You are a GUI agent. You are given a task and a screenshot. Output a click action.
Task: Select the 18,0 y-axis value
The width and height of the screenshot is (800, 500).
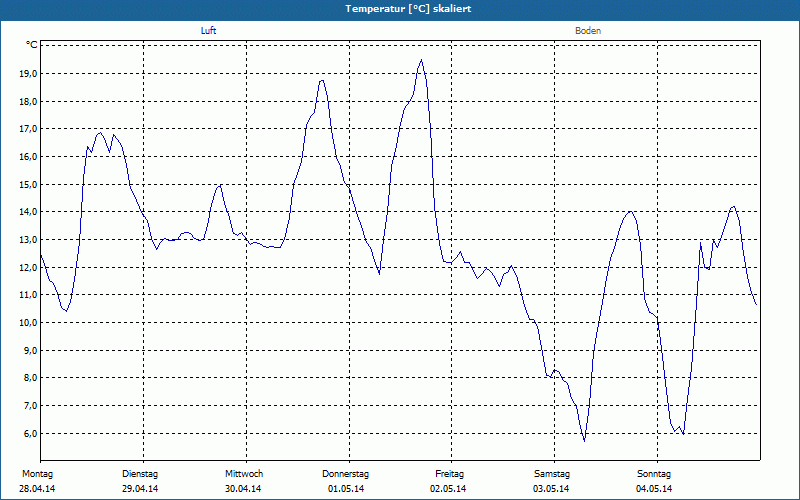coord(29,102)
